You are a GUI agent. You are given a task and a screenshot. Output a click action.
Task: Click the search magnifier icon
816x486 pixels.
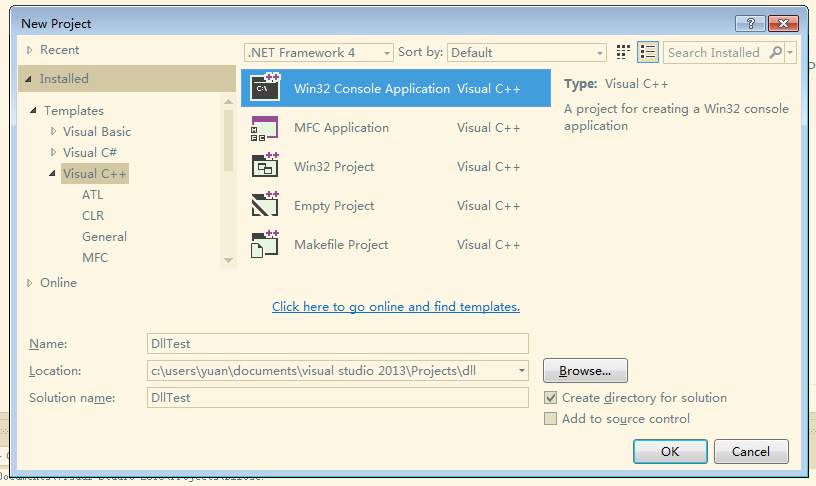tap(775, 52)
